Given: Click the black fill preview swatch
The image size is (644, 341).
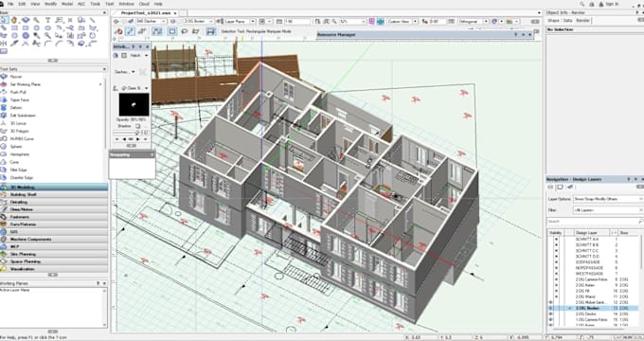Looking at the screenshot, I should click(134, 104).
